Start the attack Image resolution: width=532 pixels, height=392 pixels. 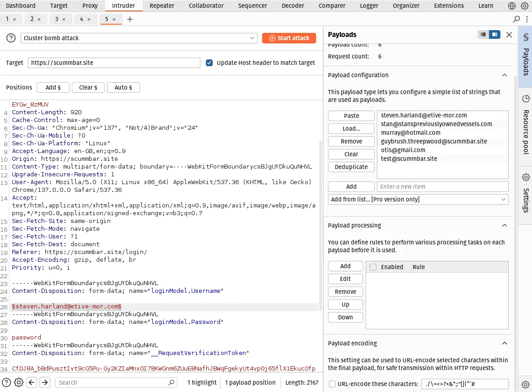(289, 38)
